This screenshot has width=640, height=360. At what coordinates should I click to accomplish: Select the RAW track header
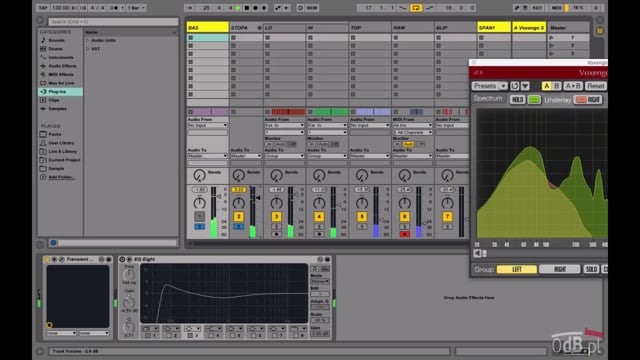[413, 27]
